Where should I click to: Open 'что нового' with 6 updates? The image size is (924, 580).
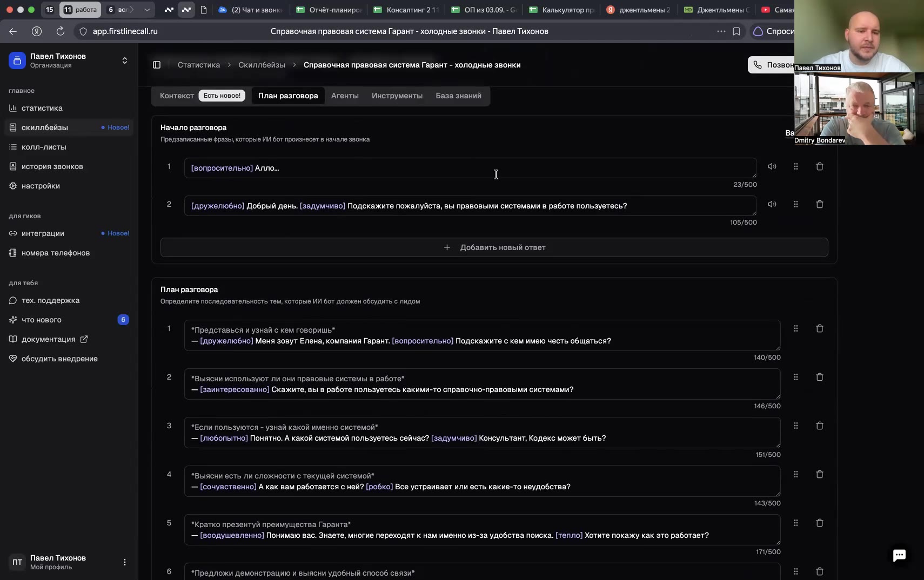pyautogui.click(x=69, y=320)
